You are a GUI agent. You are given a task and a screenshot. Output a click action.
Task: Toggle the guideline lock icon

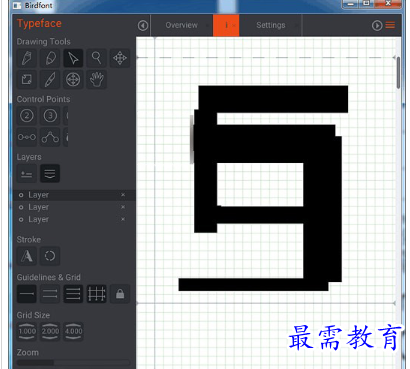pyautogui.click(x=120, y=294)
